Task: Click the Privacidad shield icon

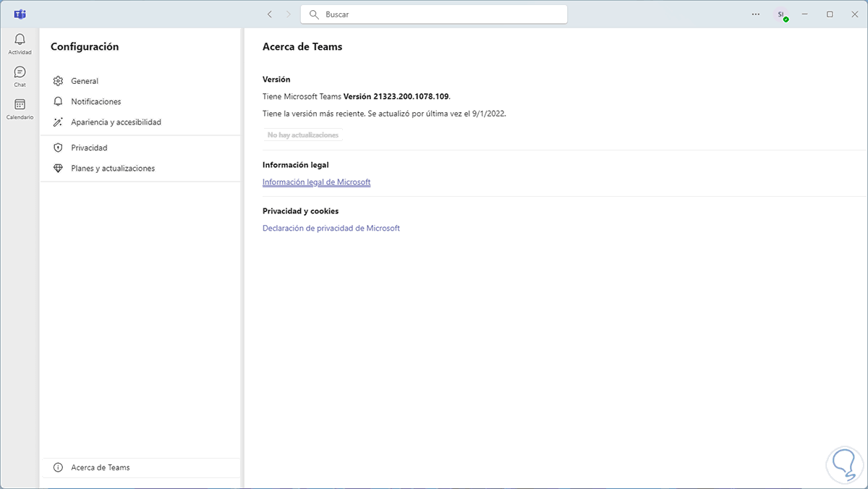Action: click(59, 148)
